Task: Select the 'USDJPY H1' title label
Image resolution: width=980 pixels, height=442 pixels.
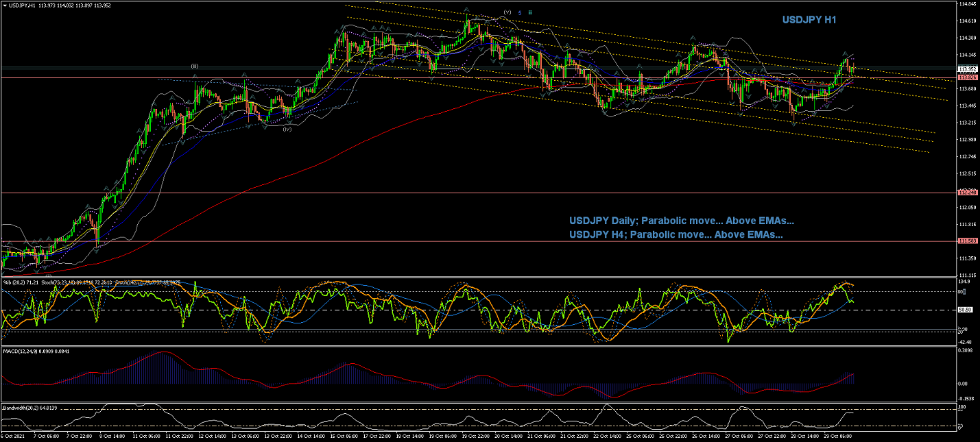Action: [x=809, y=20]
